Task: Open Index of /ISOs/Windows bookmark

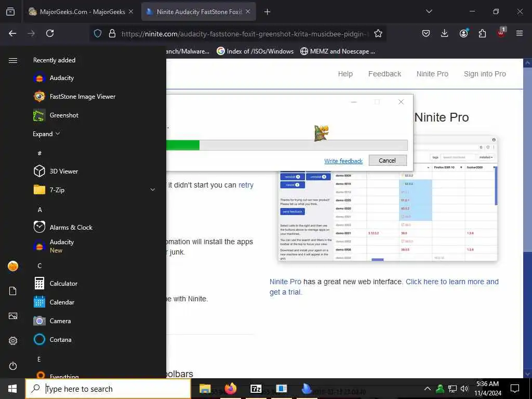Action: click(255, 51)
